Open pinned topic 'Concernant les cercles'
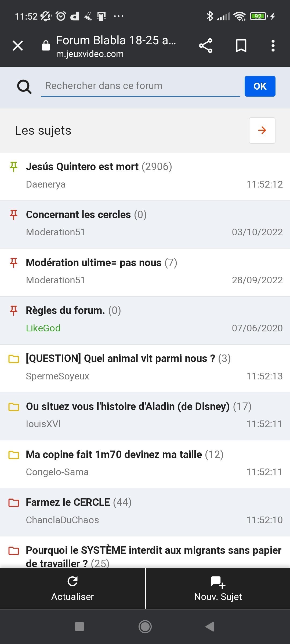 78,215
